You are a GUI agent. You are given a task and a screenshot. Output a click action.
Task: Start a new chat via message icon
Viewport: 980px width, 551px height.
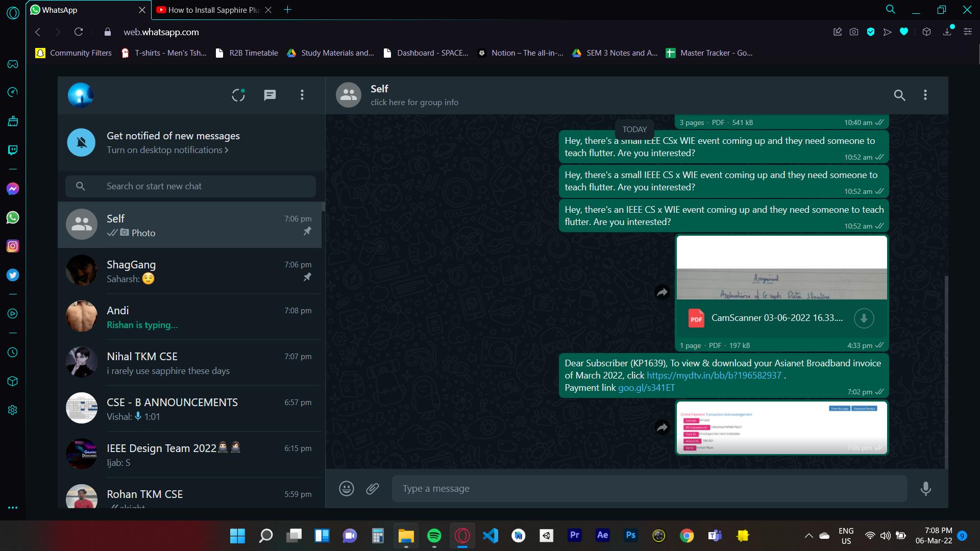pyautogui.click(x=270, y=95)
